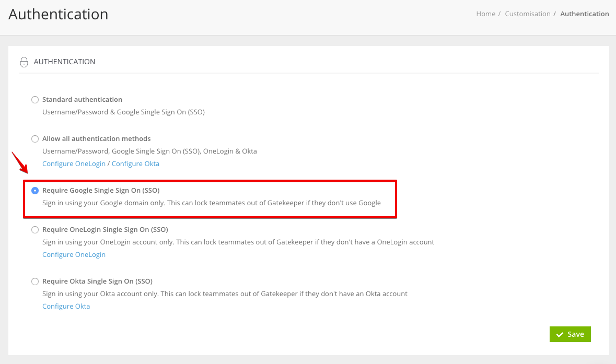Image resolution: width=616 pixels, height=364 pixels.
Task: Click the 'Require OneLogin Single Sign On (SSO)' label text
Action: pos(106,230)
